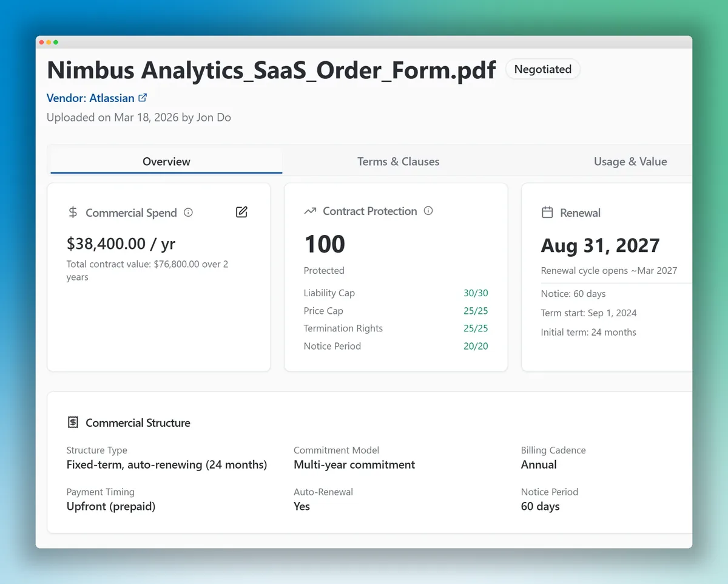
Task: Click the Initial term: 24 months line
Action: [588, 332]
